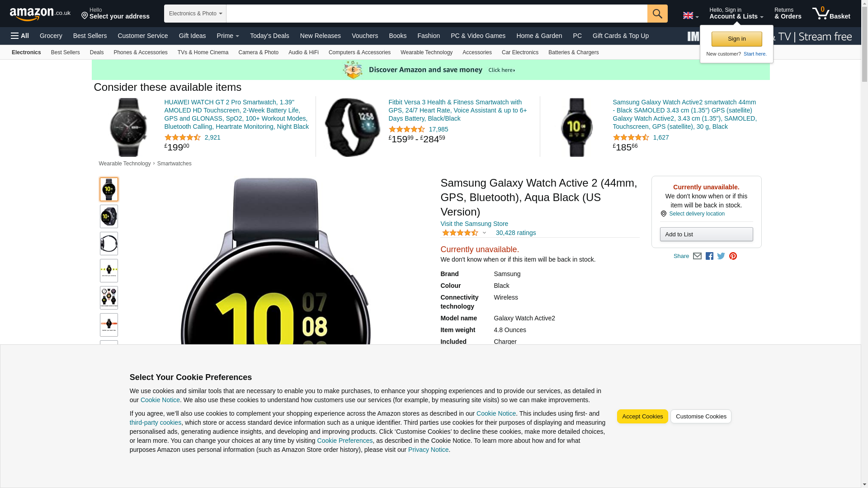This screenshot has width=868, height=488.
Task: Share product via email icon
Action: [697, 256]
